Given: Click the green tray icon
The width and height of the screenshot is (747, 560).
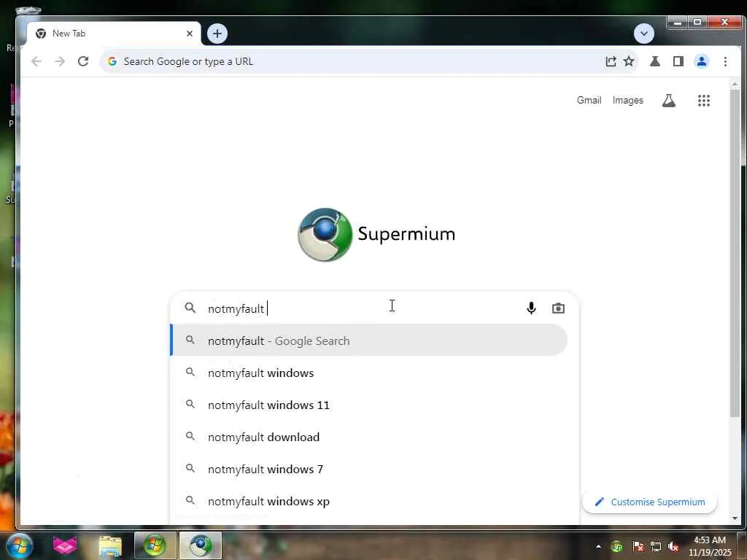Looking at the screenshot, I should pyautogui.click(x=616, y=546).
